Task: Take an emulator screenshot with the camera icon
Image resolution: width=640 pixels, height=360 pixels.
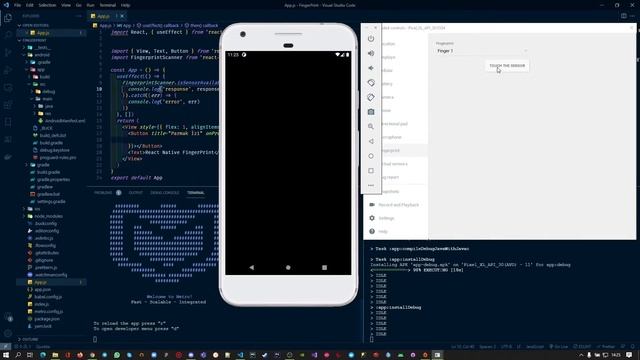Action: pyautogui.click(x=371, y=112)
